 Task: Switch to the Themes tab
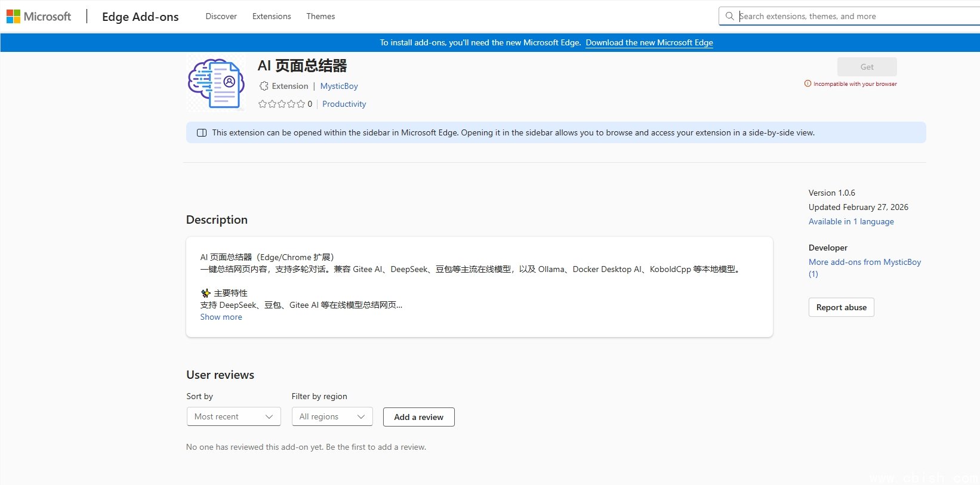click(320, 16)
